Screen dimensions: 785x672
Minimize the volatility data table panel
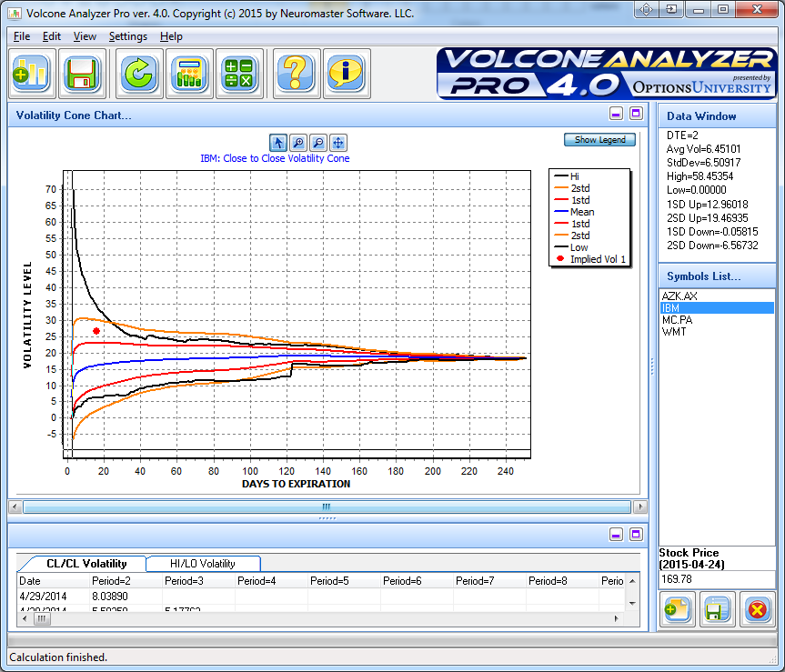coord(617,535)
